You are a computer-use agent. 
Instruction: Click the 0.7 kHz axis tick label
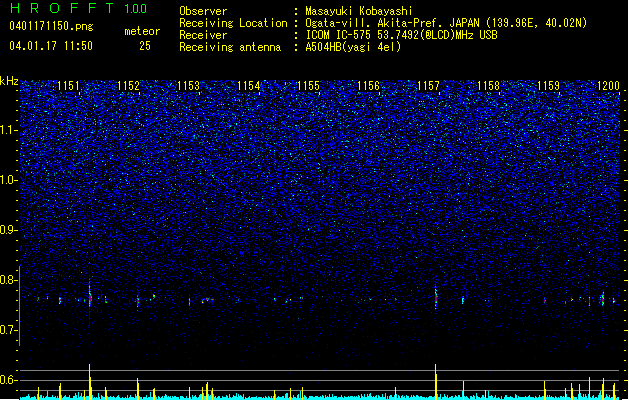[x=9, y=330]
